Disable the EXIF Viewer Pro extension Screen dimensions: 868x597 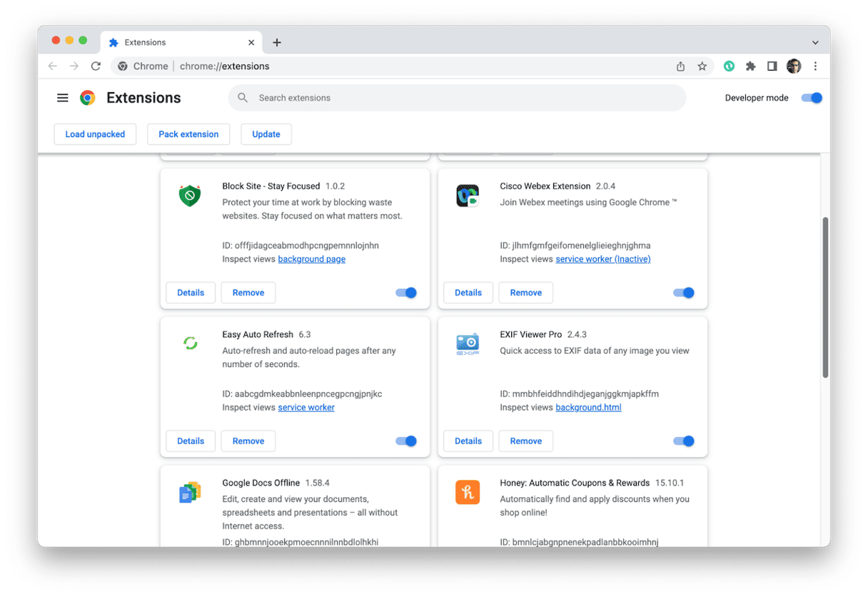pyautogui.click(x=684, y=441)
